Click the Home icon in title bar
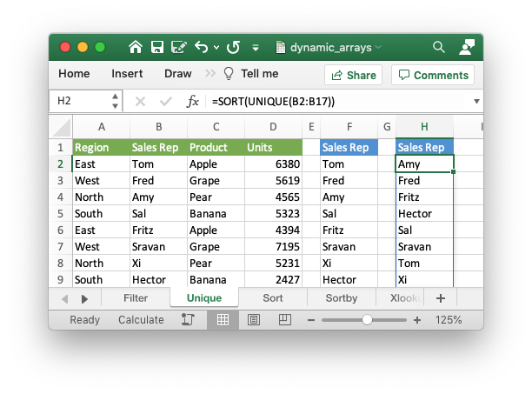 pyautogui.click(x=136, y=47)
